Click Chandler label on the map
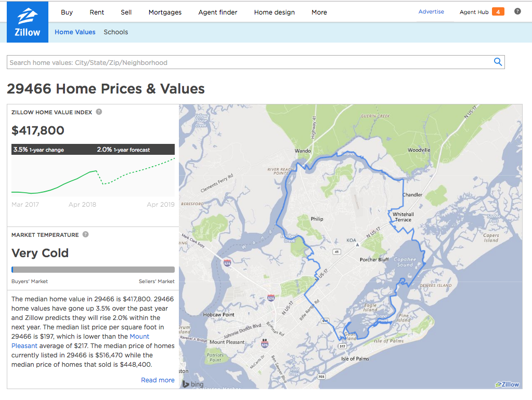This screenshot has height=400, width=532. tap(412, 195)
